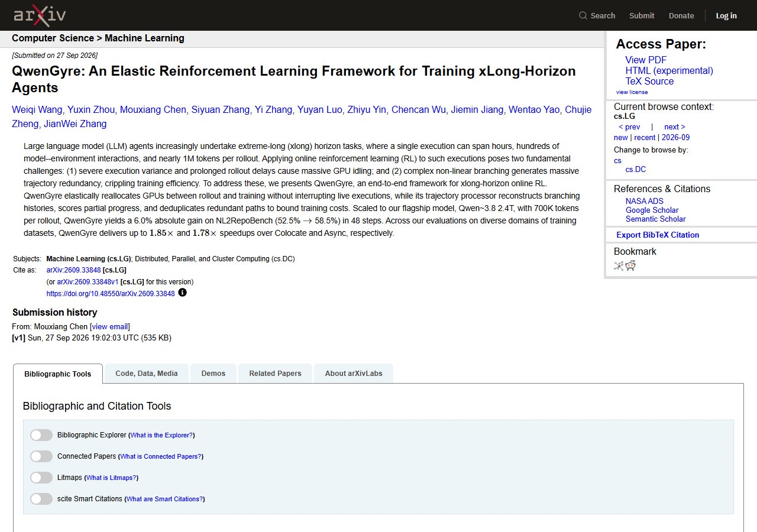757x532 pixels.
Task: Open What is Connected Papers? help link
Action: click(161, 456)
